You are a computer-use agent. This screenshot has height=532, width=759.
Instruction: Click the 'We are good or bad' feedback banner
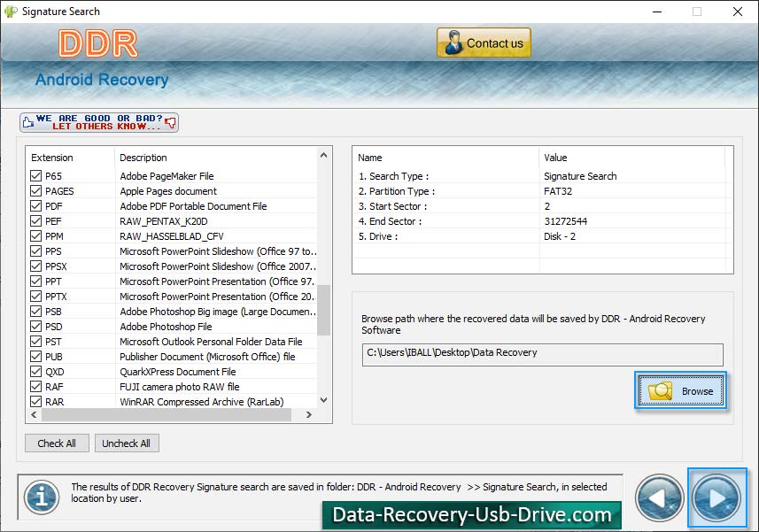tap(99, 122)
